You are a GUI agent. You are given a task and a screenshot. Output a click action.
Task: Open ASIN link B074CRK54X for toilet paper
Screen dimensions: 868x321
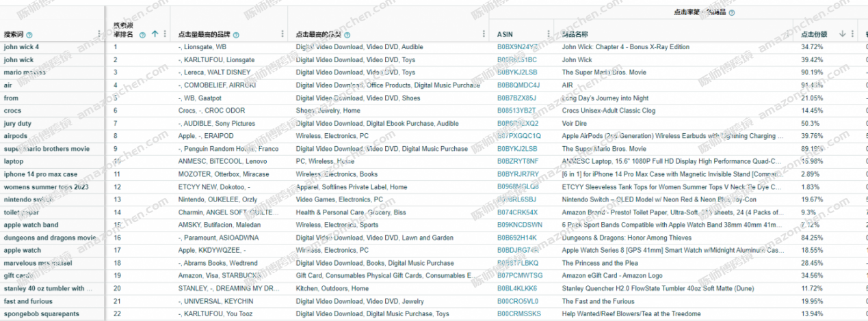click(517, 212)
